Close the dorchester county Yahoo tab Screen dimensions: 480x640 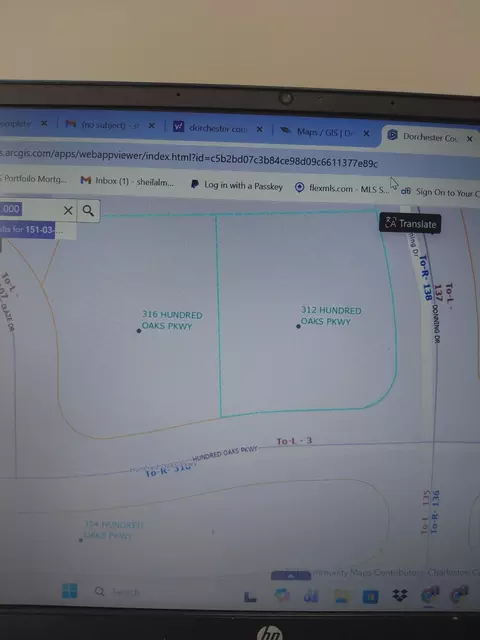260,129
